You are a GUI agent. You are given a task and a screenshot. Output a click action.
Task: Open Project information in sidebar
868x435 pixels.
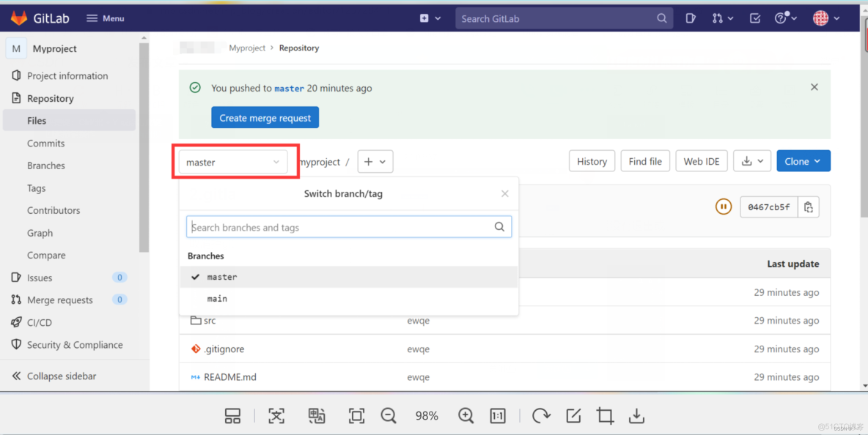67,75
